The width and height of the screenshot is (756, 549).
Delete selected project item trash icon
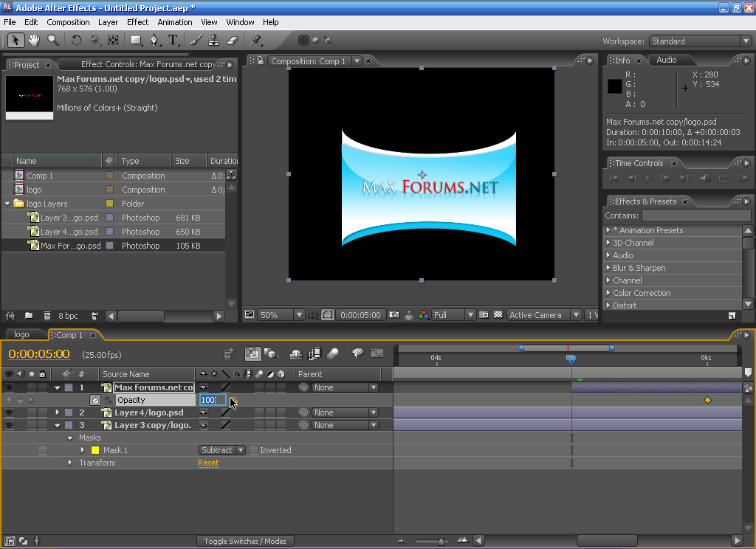95,316
